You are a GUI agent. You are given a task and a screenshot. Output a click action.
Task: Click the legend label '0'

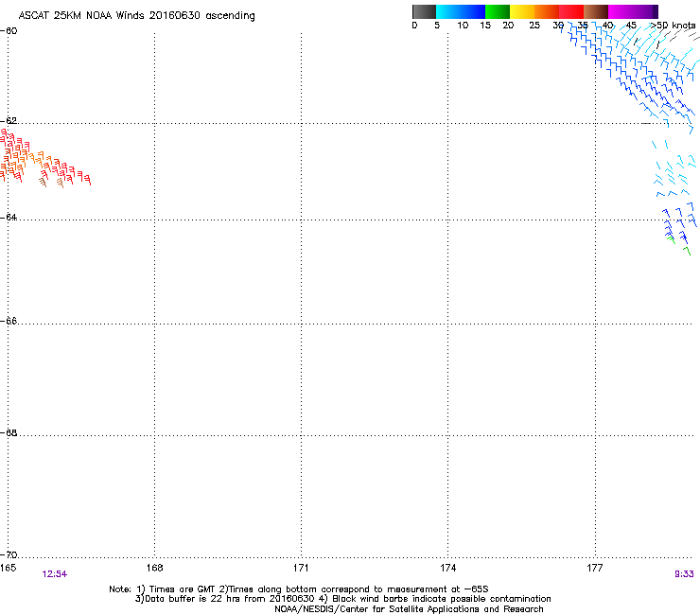tap(414, 26)
